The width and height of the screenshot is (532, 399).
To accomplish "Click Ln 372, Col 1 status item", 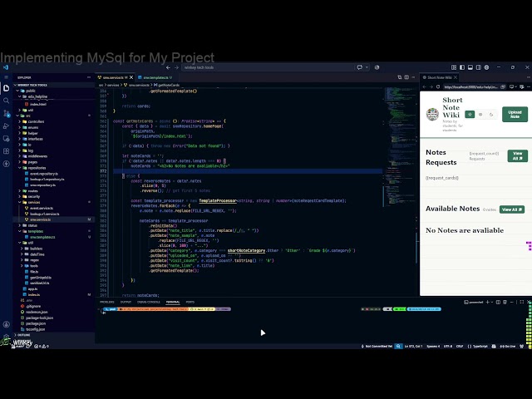I will (413, 346).
